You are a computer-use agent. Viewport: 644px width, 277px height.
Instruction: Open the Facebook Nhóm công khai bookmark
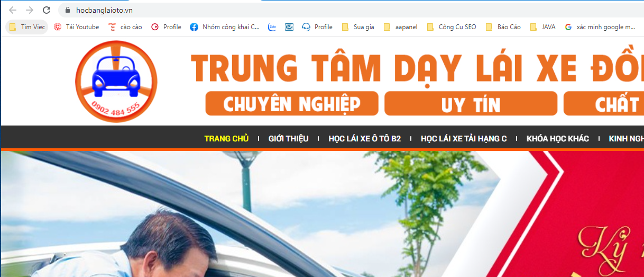point(225,27)
